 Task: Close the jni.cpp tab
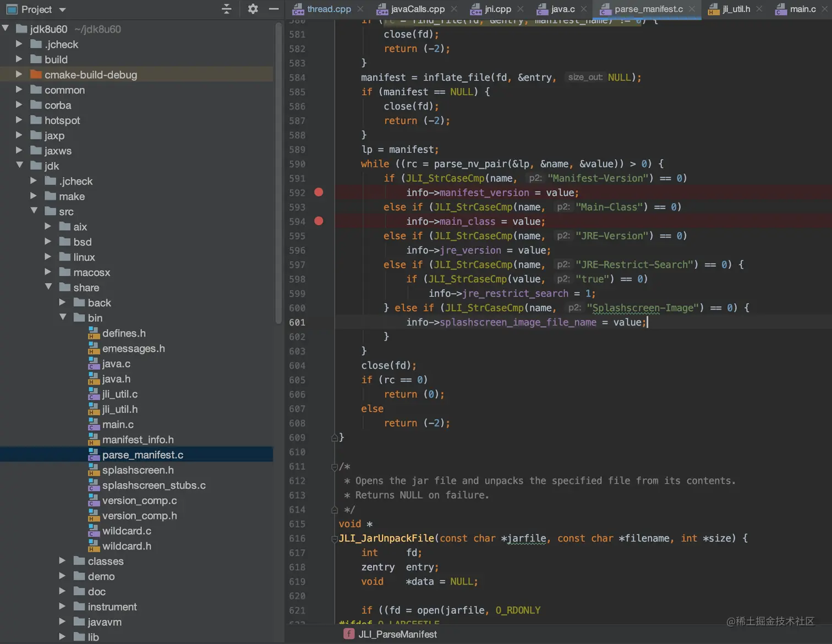pos(520,9)
